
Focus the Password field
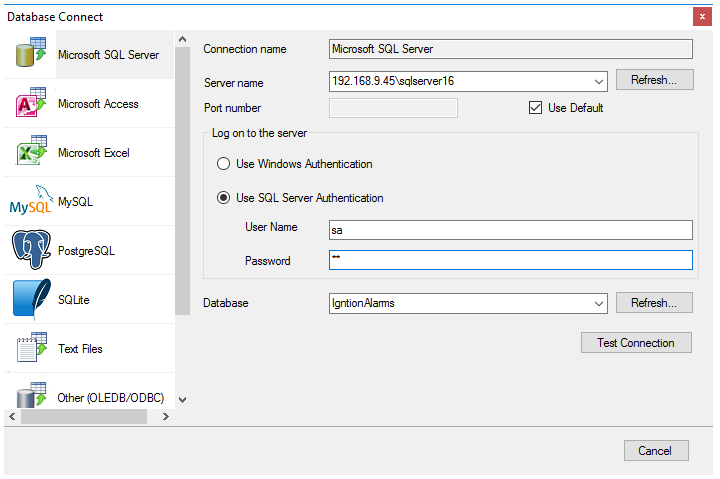coord(511,260)
